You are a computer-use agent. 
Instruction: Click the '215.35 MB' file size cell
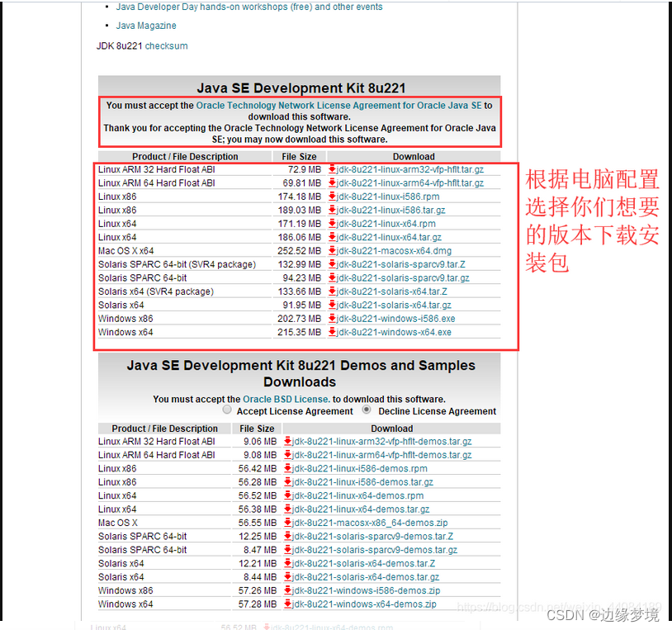[299, 332]
